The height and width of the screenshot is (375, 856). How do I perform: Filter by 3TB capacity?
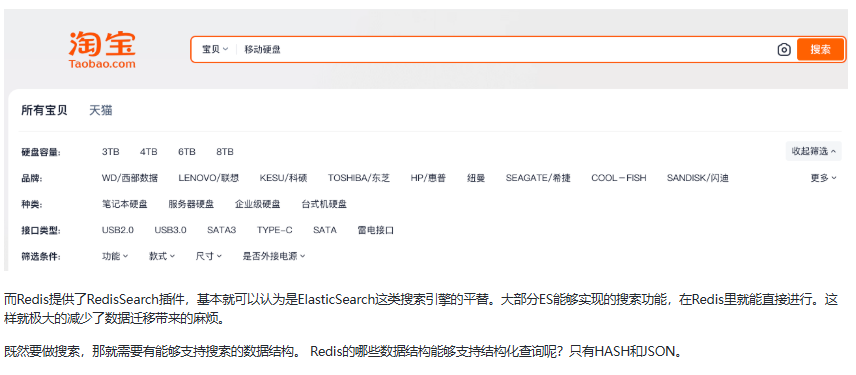[x=110, y=152]
